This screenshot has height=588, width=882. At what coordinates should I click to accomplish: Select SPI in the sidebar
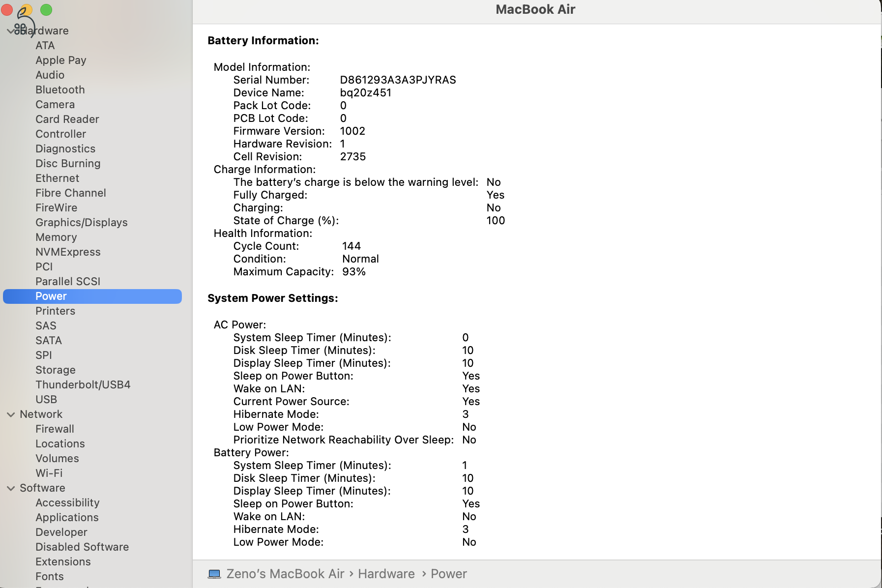(x=44, y=355)
